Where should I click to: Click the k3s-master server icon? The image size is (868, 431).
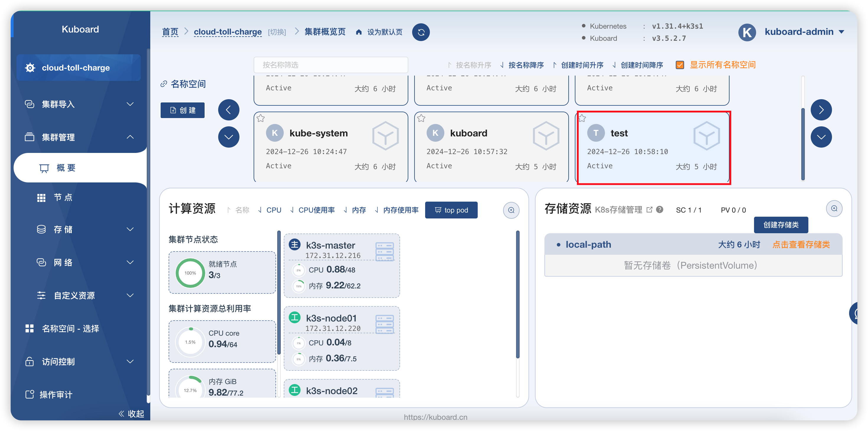384,252
